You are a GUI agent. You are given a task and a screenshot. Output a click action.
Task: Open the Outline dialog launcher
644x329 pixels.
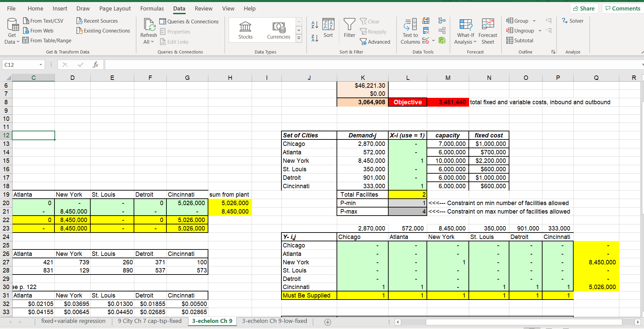pyautogui.click(x=553, y=52)
